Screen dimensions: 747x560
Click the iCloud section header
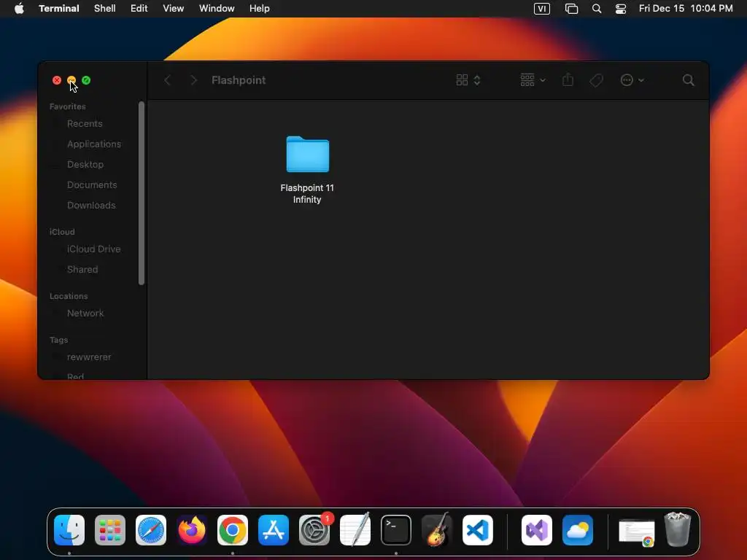62,232
